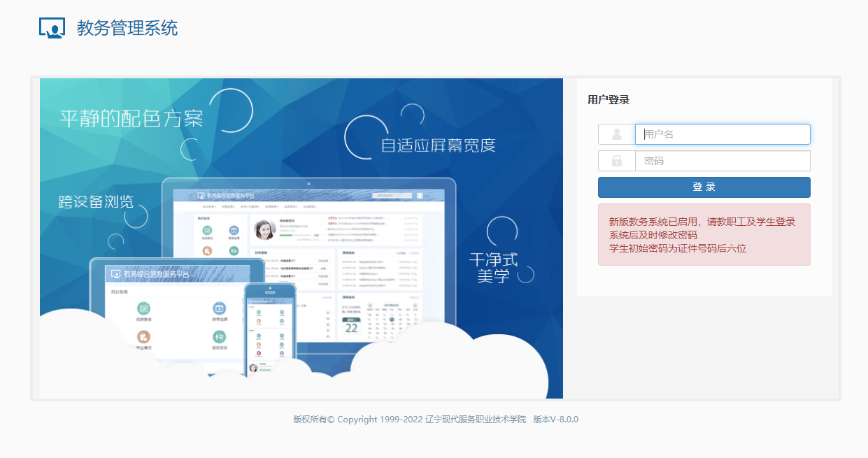The height and width of the screenshot is (458, 868).
Task: Click the 平静的配色方案 banner text
Action: (x=131, y=118)
